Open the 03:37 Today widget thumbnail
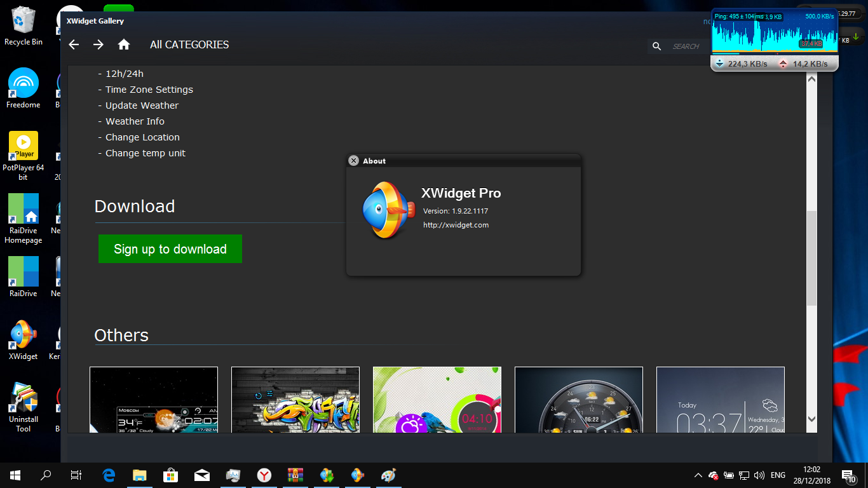Image resolution: width=868 pixels, height=488 pixels. pyautogui.click(x=721, y=400)
